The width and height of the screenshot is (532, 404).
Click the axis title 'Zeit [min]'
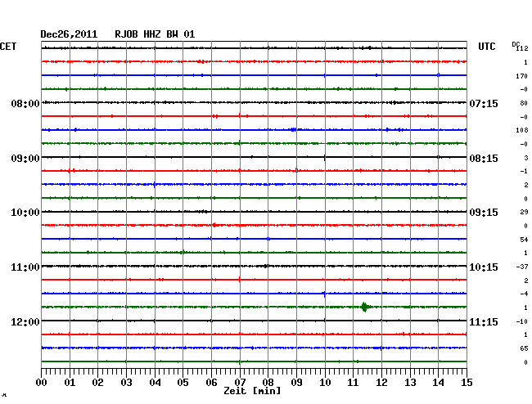tap(252, 391)
